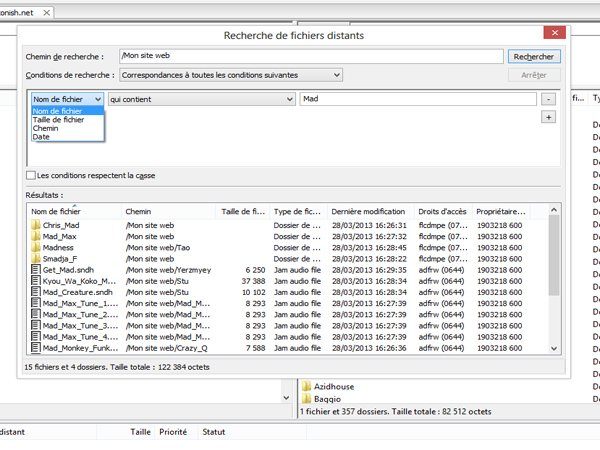Select 'Nom de fichier' in the dropdown list
600x450 pixels.
67,111
